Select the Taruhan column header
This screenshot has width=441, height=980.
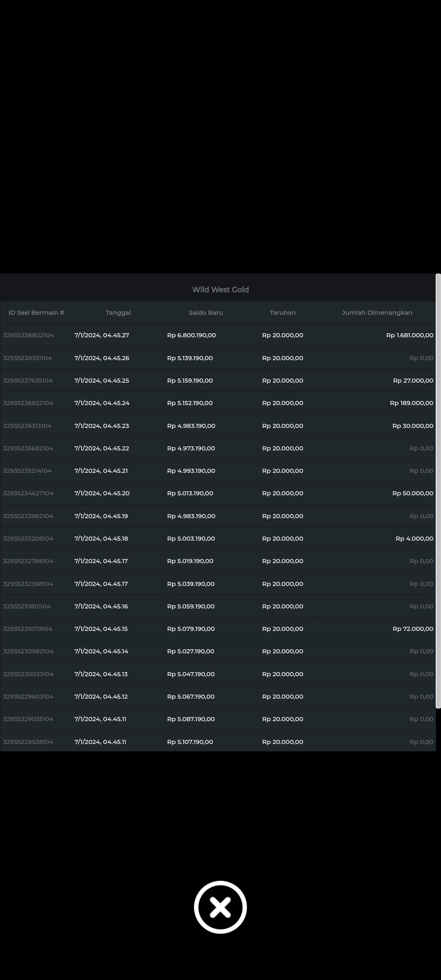(283, 313)
